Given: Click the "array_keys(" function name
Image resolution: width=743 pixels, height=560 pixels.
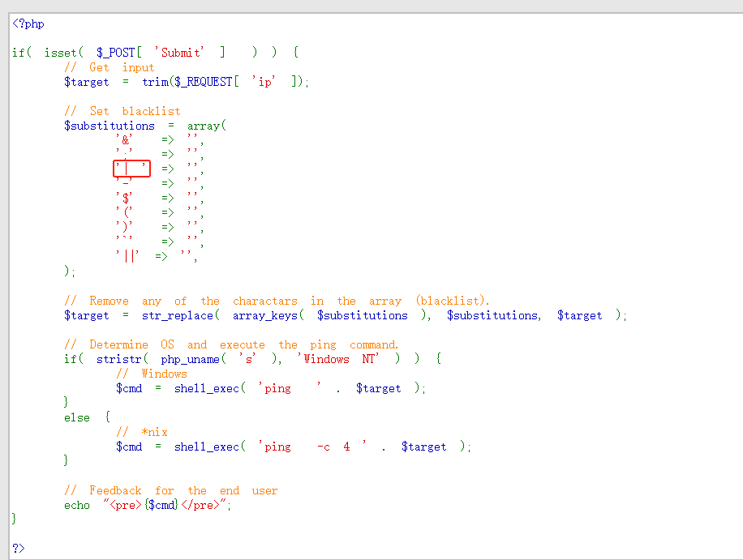Looking at the screenshot, I should 268,316.
